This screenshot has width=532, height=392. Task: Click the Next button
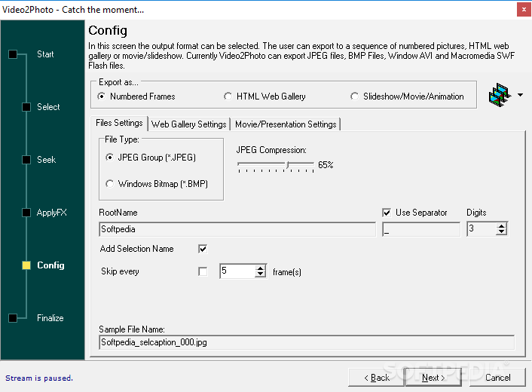(x=433, y=378)
